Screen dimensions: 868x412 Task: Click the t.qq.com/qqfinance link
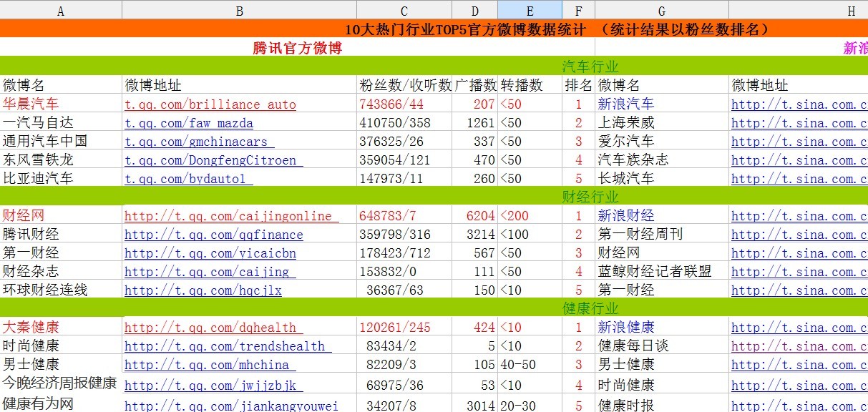[213, 235]
